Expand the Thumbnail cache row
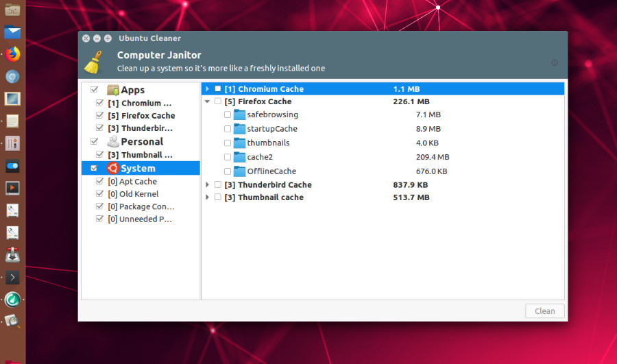This screenshot has width=617, height=364. [207, 197]
